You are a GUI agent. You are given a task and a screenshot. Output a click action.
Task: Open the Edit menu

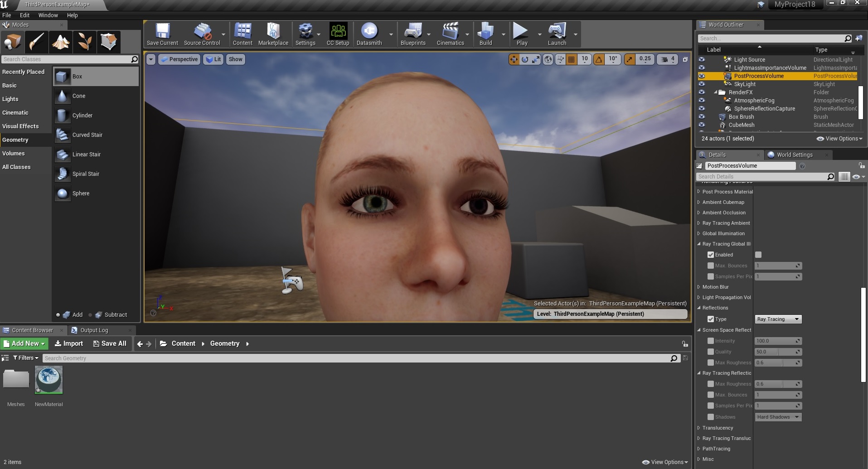(24, 15)
